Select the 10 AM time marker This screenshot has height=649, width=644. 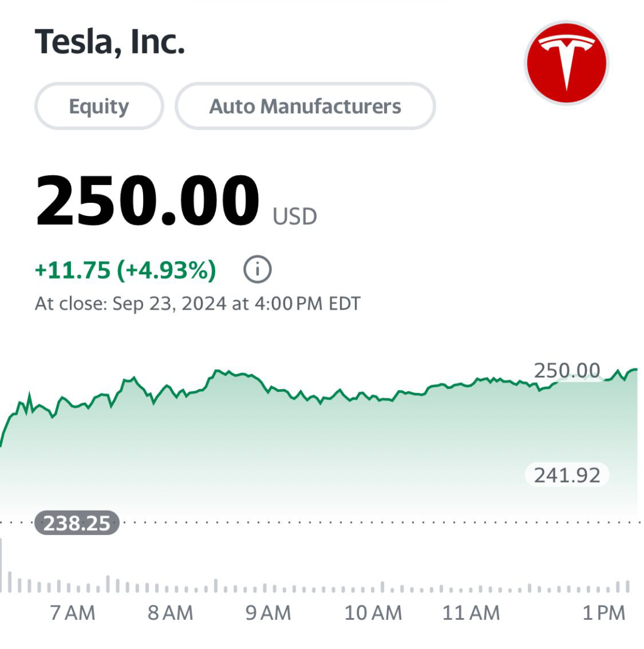(373, 613)
